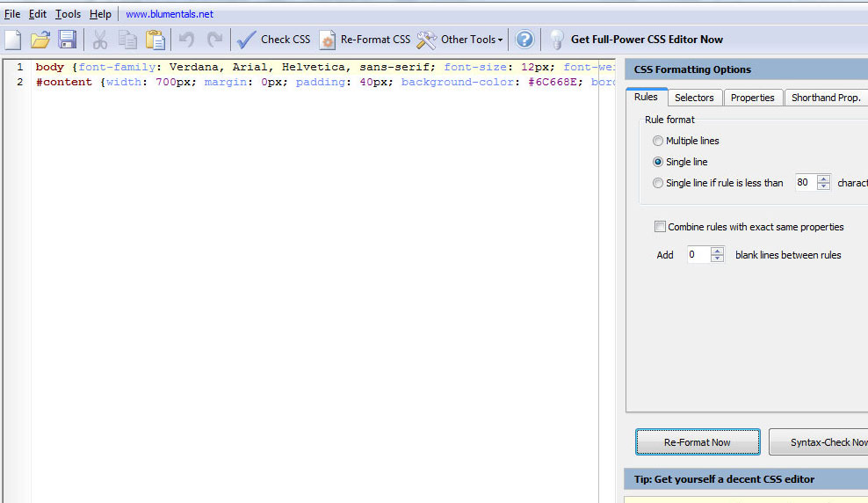Increase the 80 characters spinner value

click(x=823, y=179)
